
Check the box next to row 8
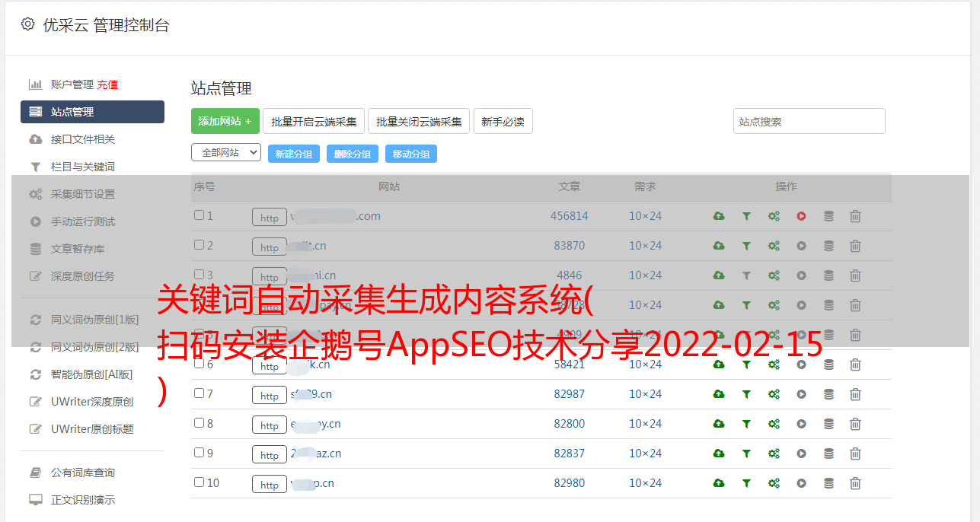coord(199,423)
